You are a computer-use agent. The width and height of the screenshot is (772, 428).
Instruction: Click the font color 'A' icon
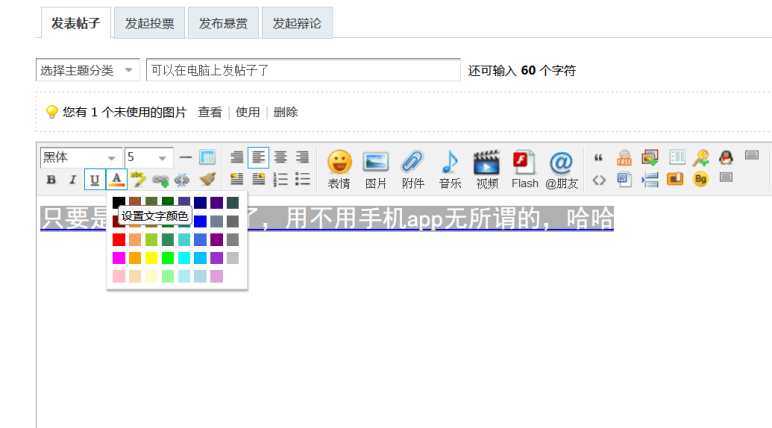116,180
